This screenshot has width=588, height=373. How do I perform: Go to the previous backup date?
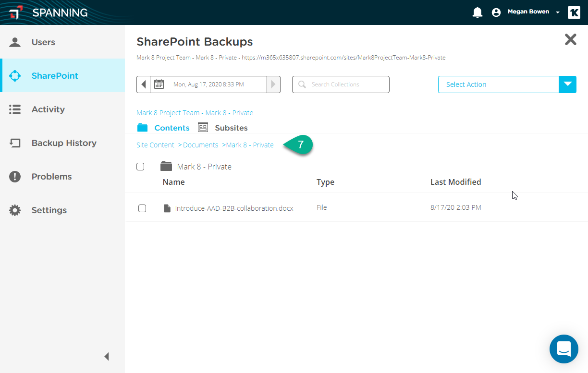[143, 84]
